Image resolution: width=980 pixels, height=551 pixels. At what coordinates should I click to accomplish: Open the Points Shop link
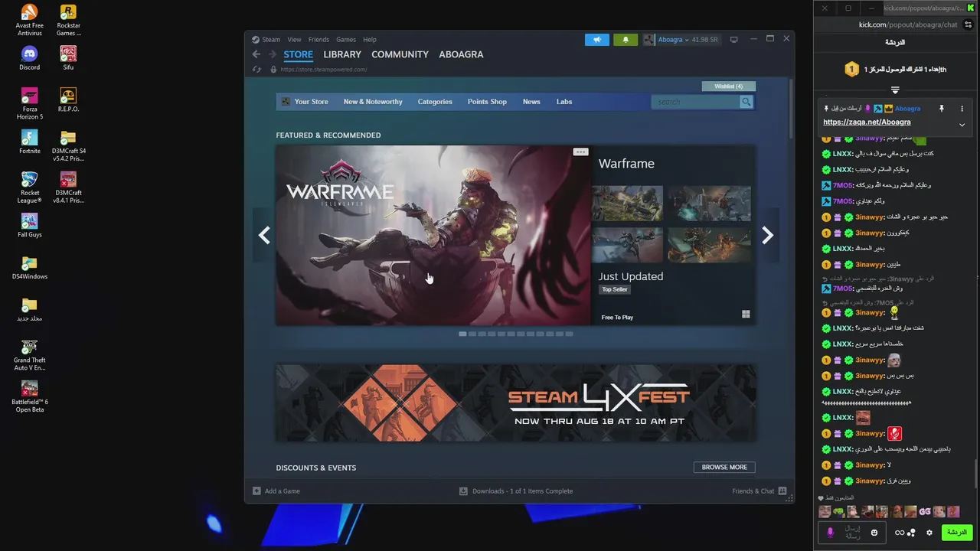[487, 102]
